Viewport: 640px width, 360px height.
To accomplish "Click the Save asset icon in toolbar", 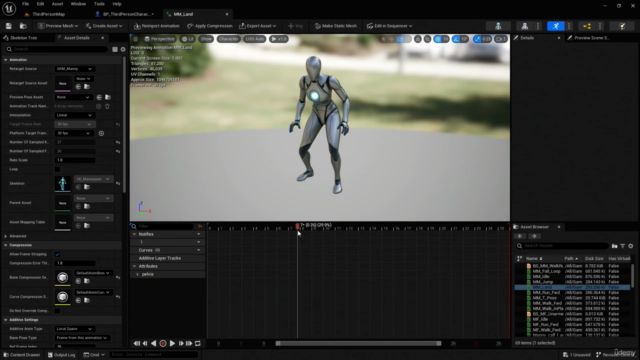I will pos(9,26).
